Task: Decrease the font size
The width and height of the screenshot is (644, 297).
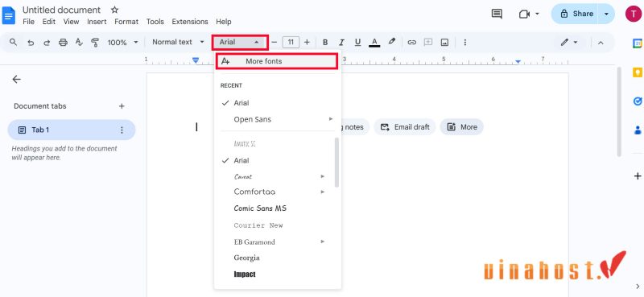Action: pyautogui.click(x=275, y=43)
